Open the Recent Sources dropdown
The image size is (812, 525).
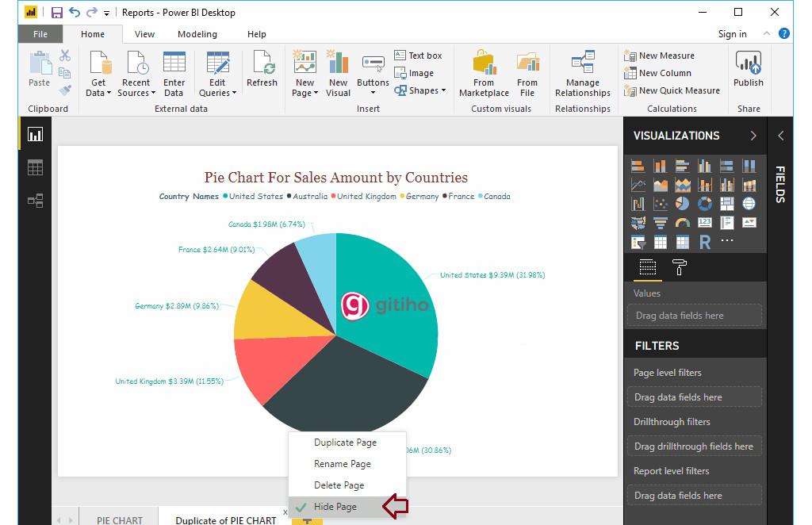pos(136,74)
